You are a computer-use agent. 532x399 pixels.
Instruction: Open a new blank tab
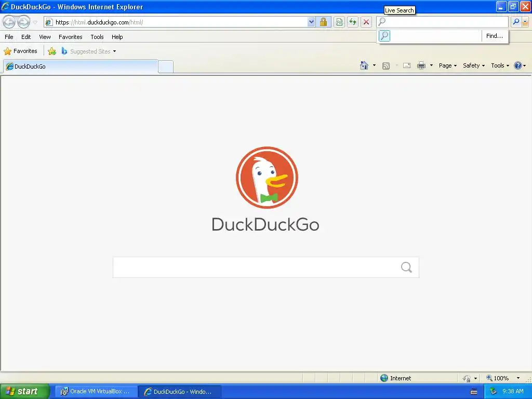coord(166,66)
